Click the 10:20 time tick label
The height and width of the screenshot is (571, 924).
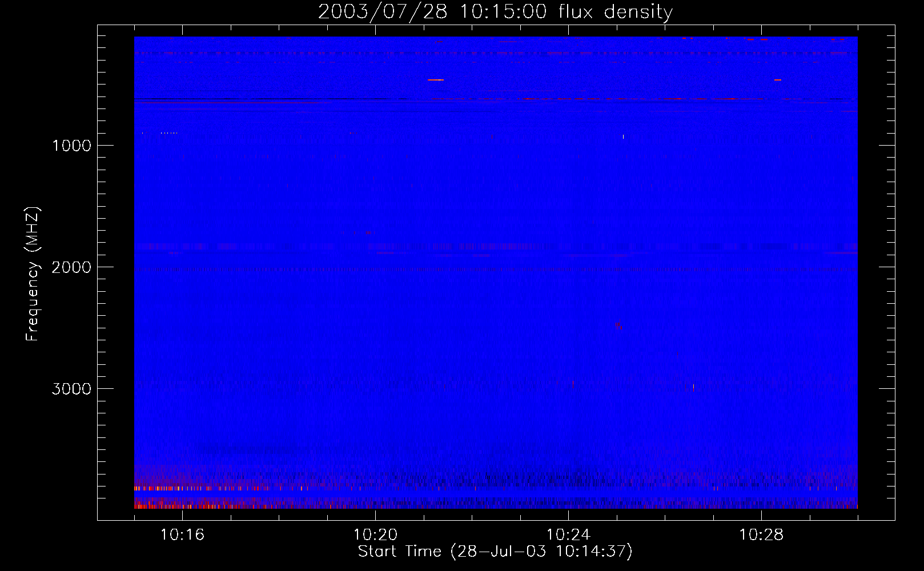click(x=375, y=534)
